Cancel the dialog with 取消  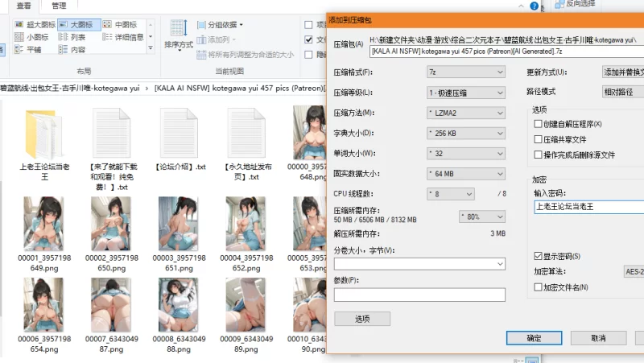(598, 338)
